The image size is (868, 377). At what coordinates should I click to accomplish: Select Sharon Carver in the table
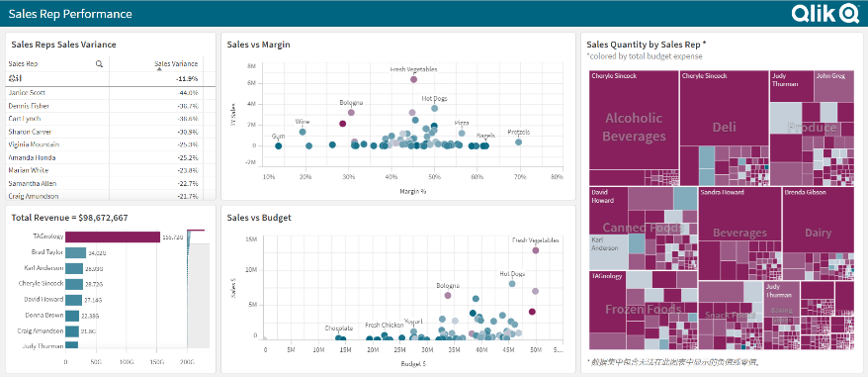point(29,132)
